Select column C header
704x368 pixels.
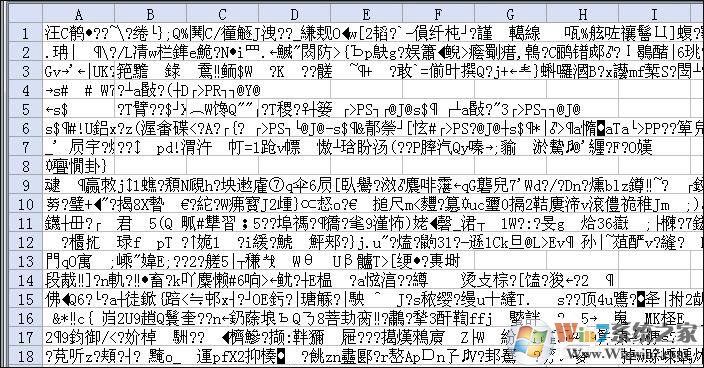click(222, 14)
